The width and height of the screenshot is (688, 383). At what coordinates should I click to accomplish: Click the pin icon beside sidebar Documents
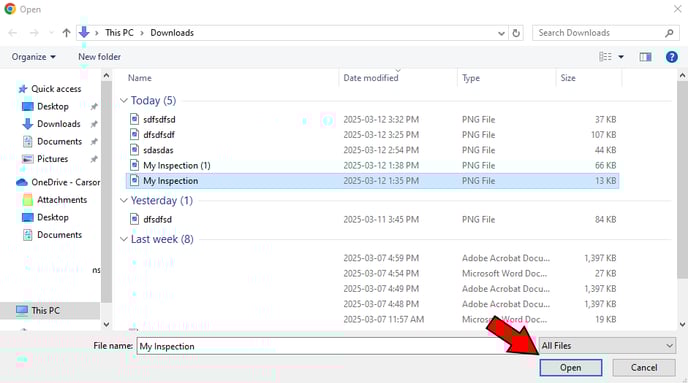click(x=94, y=142)
